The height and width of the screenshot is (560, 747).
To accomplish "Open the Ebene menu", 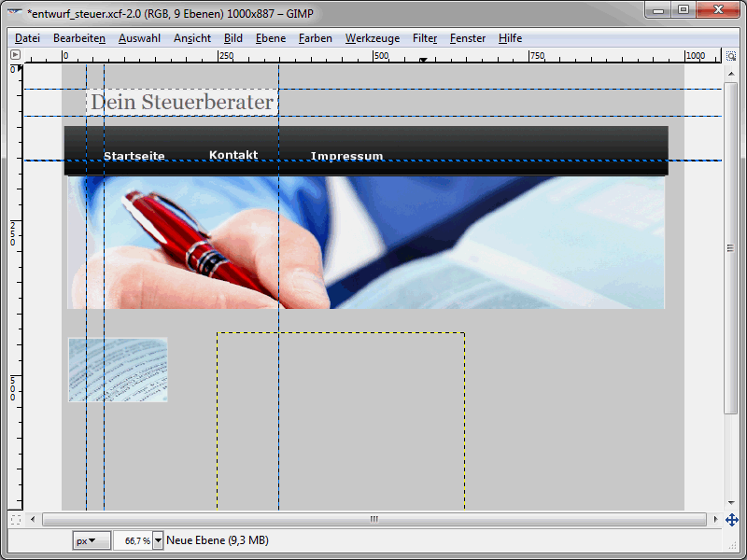I will click(x=270, y=38).
